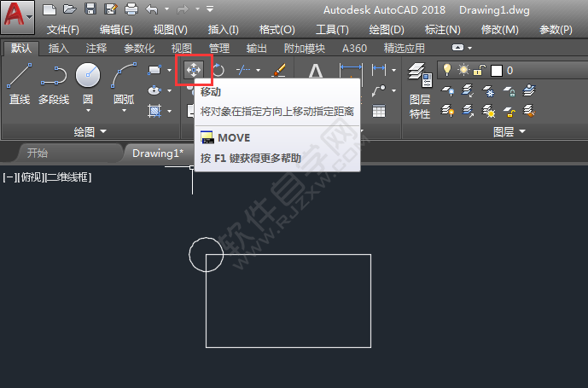This screenshot has width=588, height=388.
Task: Click the layer Freeze tool icon
Action: [489, 90]
